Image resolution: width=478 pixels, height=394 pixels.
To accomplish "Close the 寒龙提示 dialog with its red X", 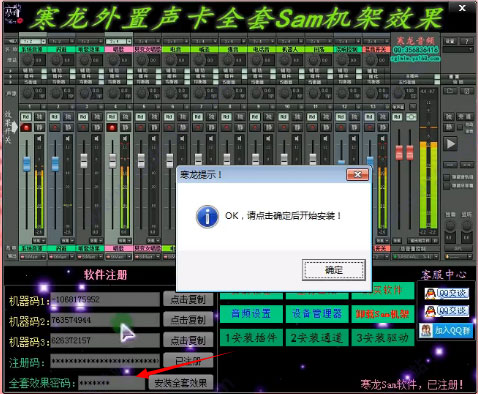I will point(357,174).
